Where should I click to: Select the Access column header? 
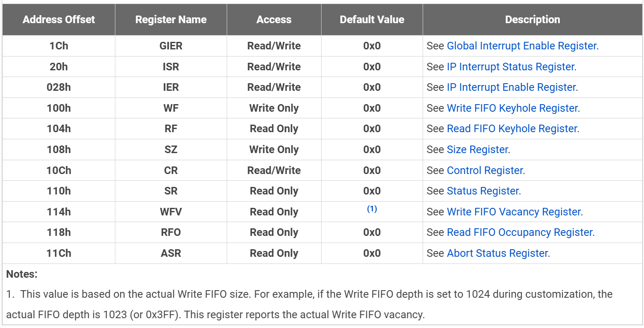tap(274, 20)
